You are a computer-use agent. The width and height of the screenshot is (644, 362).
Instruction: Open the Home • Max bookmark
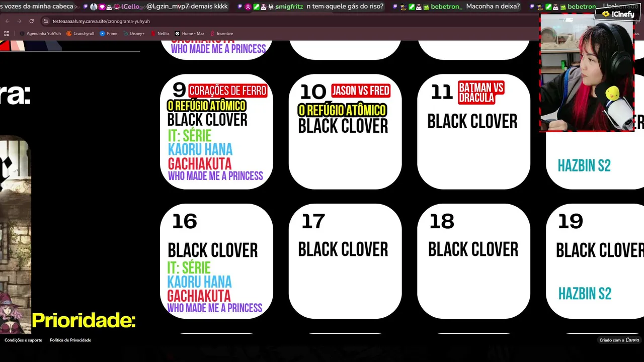click(x=190, y=34)
